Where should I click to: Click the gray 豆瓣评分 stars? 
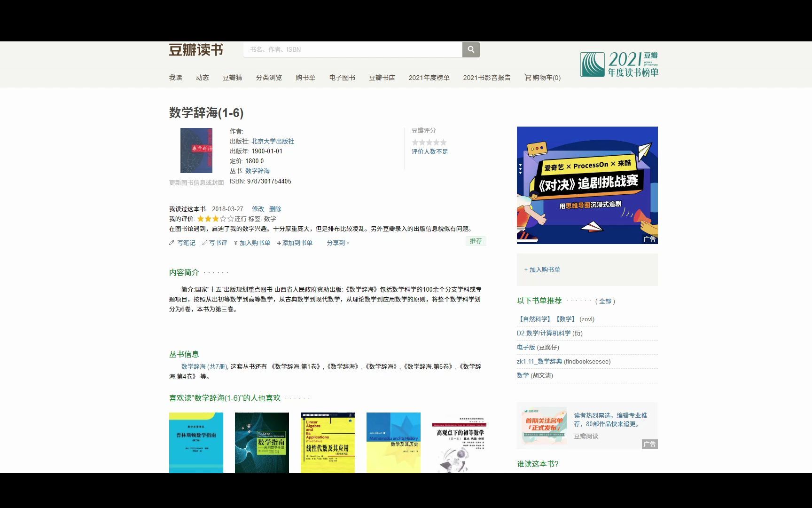[429, 142]
